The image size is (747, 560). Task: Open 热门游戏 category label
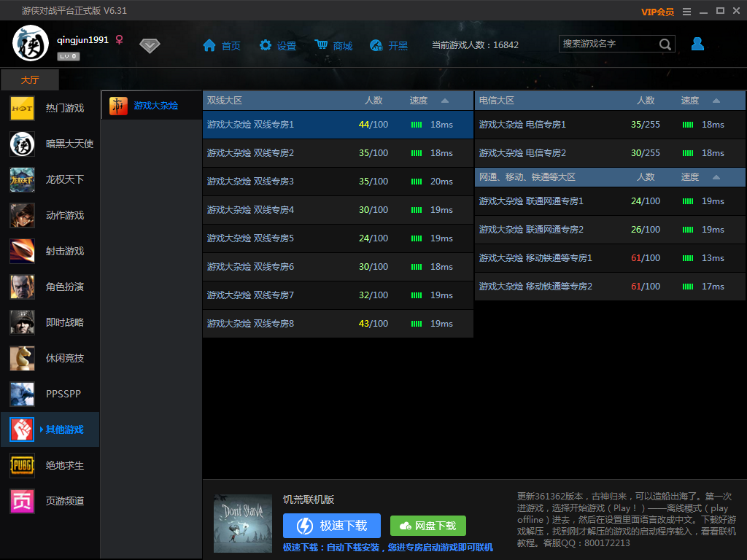(x=65, y=108)
